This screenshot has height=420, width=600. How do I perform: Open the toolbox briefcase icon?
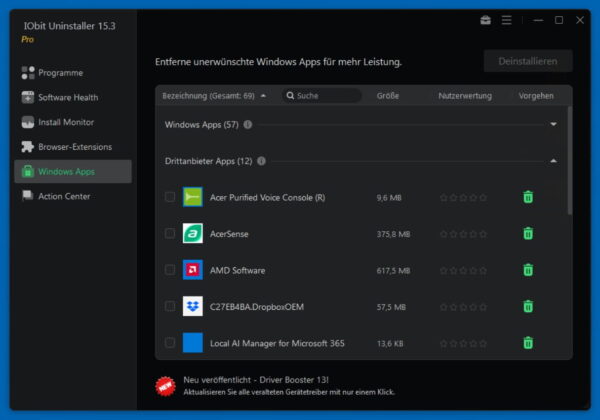click(485, 20)
